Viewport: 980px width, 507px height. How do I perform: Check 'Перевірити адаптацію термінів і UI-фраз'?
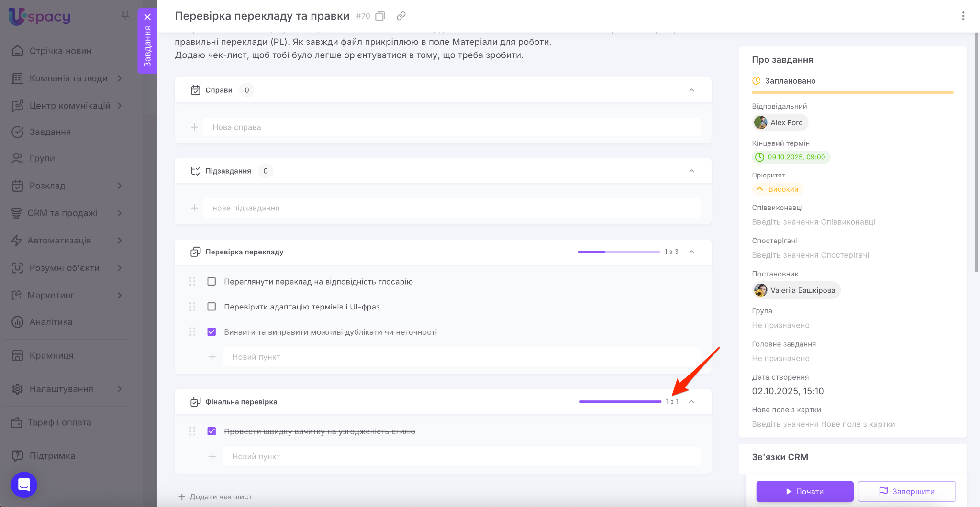(x=212, y=307)
